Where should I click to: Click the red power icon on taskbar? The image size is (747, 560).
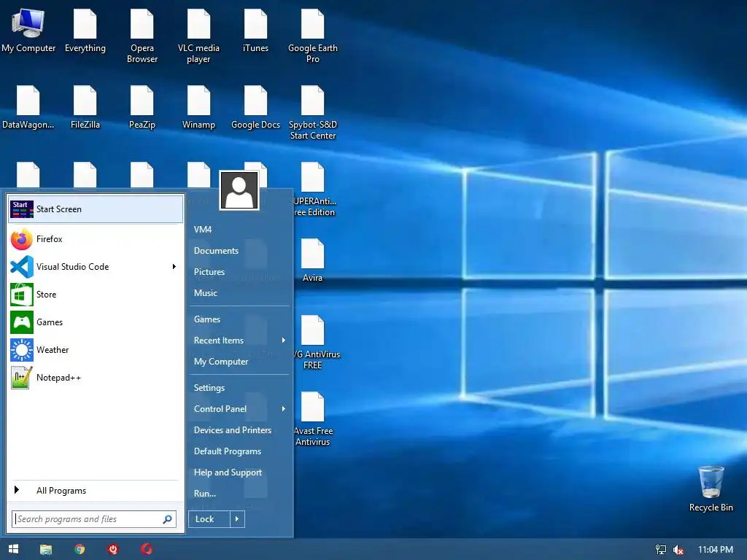tap(113, 549)
